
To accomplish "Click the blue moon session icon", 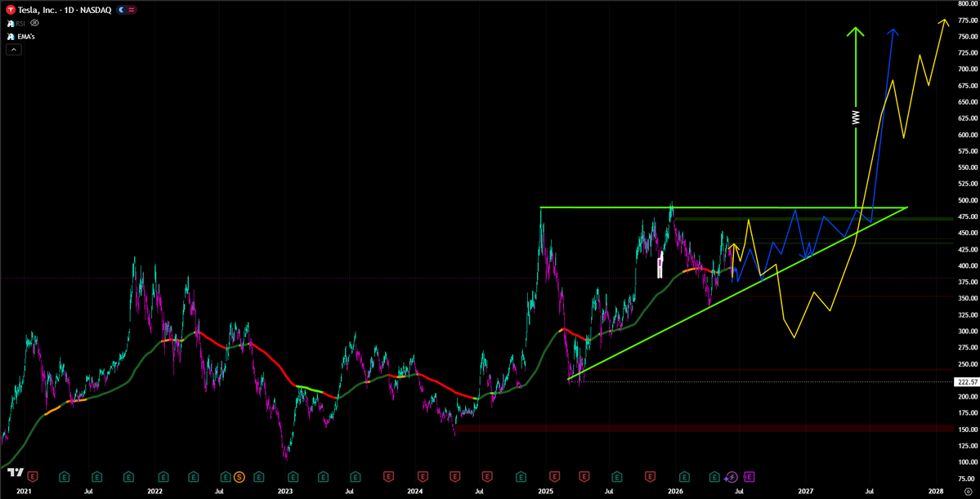I will [x=122, y=10].
